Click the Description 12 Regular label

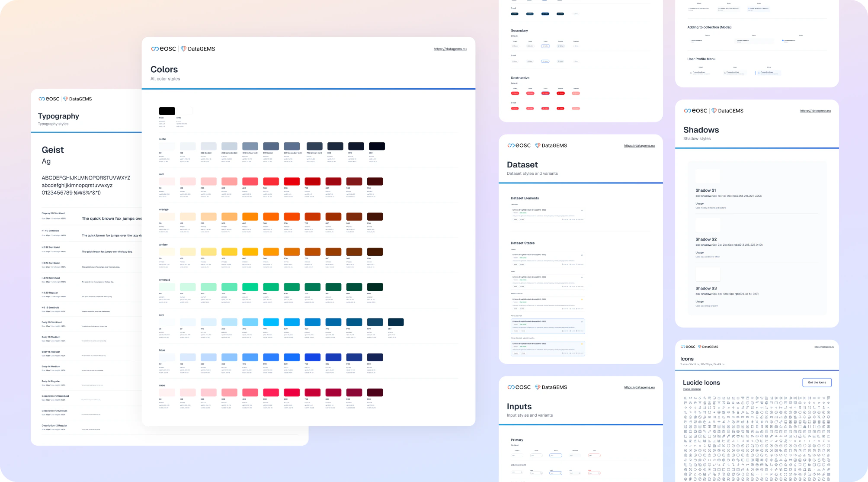[x=54, y=425]
